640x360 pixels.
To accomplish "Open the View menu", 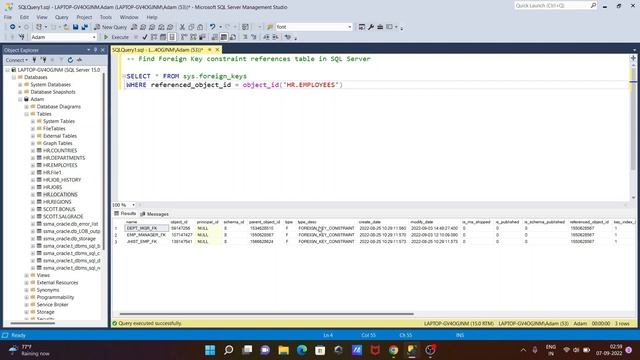I will (42, 17).
